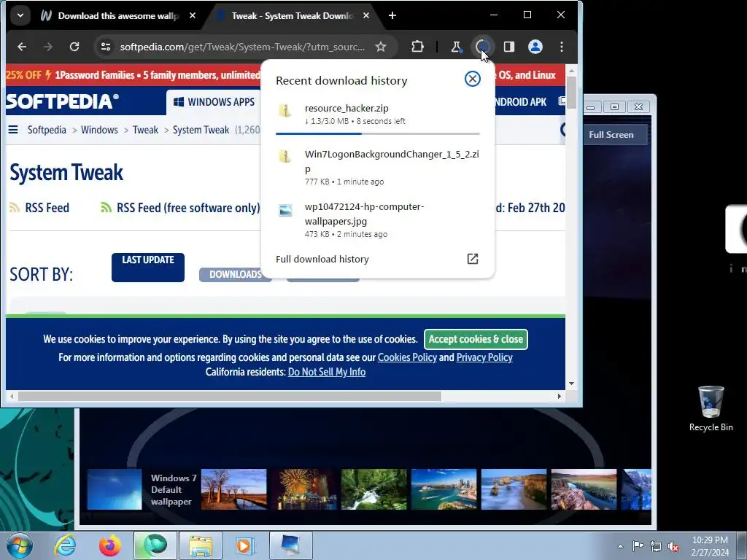Viewport: 747px width, 560px height.
Task: Open Windows Media Player taskbar icon
Action: [245, 545]
